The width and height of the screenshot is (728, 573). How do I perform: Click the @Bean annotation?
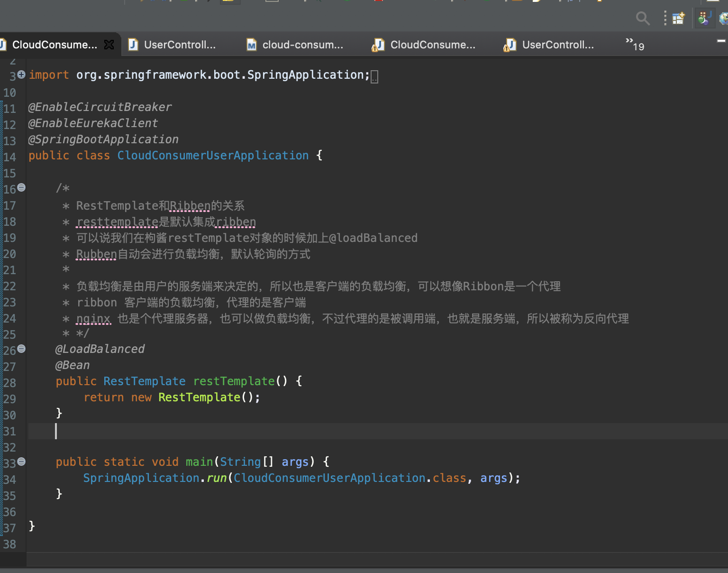tap(73, 365)
